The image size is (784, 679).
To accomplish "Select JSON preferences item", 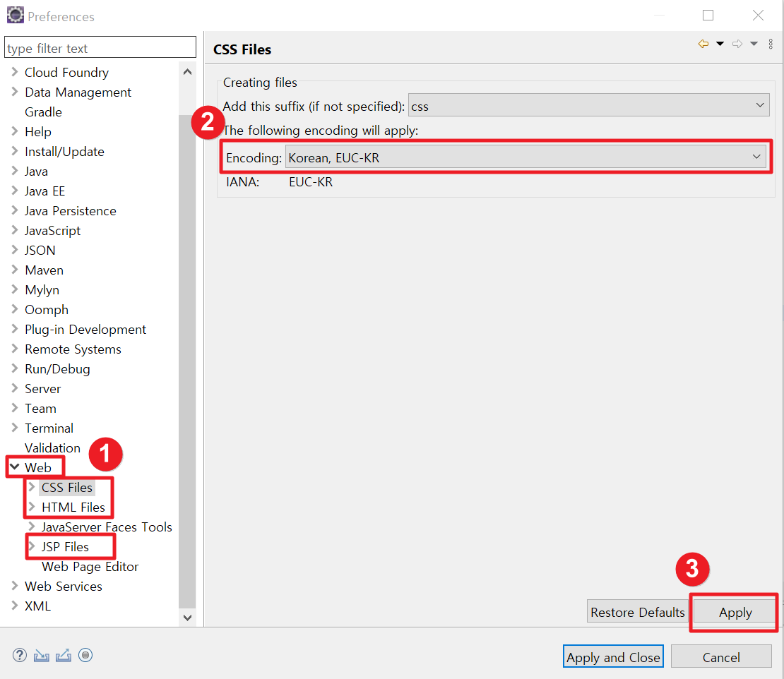I will [40, 251].
